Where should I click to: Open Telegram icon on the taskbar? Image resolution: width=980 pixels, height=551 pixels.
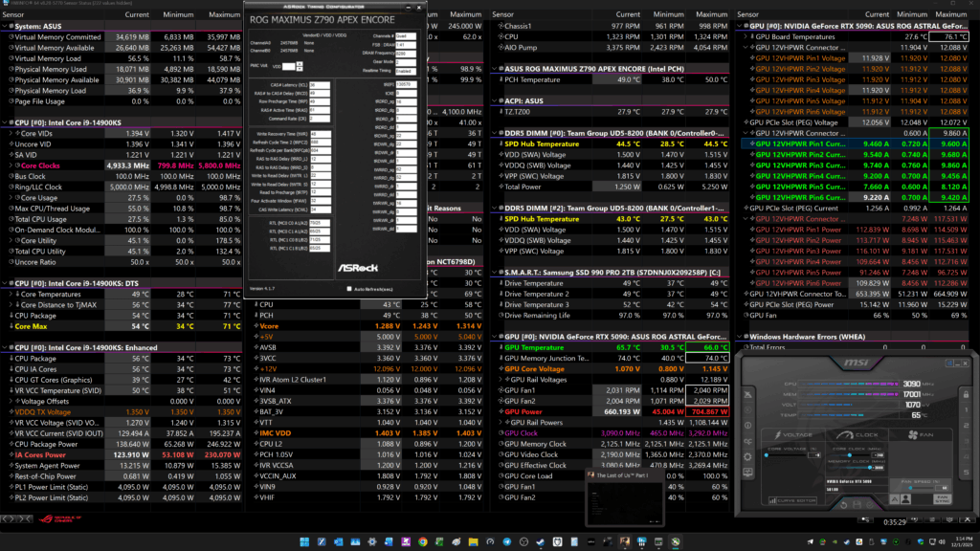pyautogui.click(x=507, y=541)
